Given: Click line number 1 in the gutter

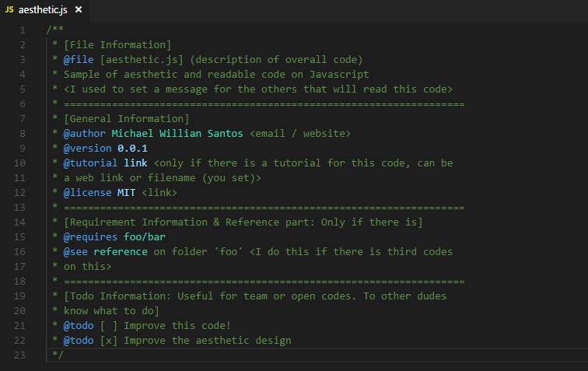Looking at the screenshot, I should click(x=23, y=30).
